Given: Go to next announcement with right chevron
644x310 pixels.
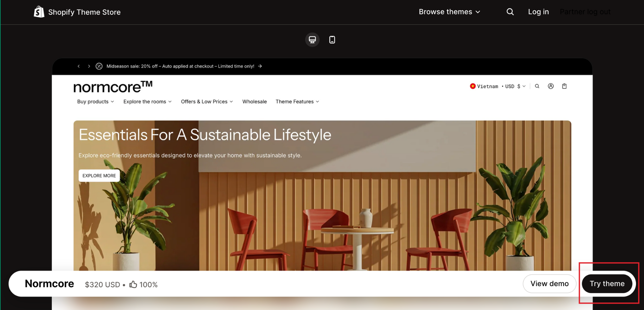Looking at the screenshot, I should (89, 66).
